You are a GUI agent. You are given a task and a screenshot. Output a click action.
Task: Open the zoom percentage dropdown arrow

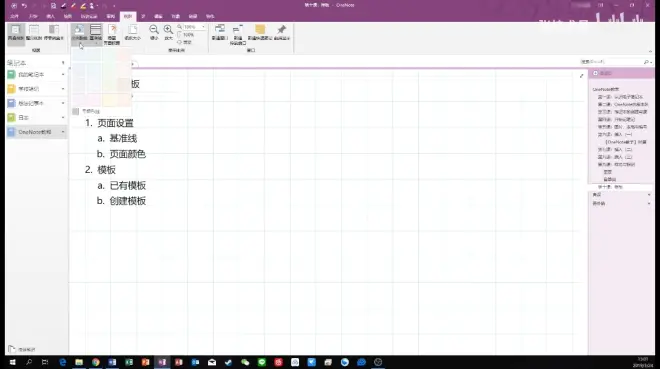tap(203, 27)
